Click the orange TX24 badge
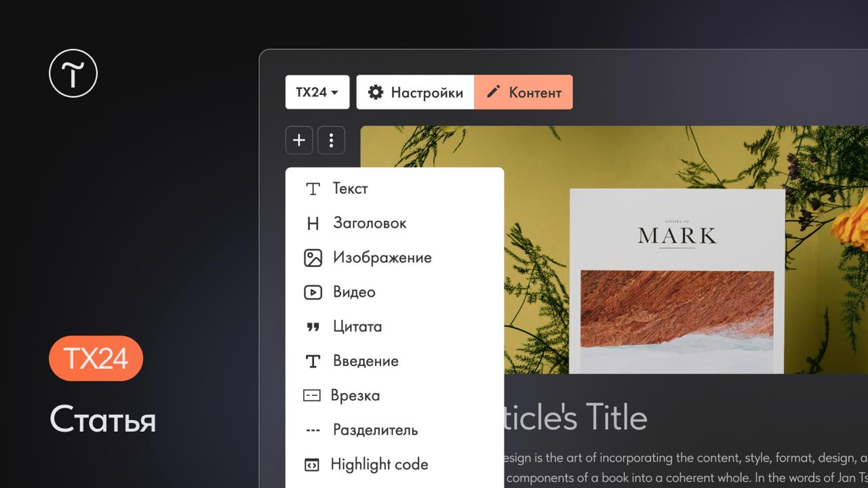This screenshot has width=868, height=488. [x=96, y=359]
